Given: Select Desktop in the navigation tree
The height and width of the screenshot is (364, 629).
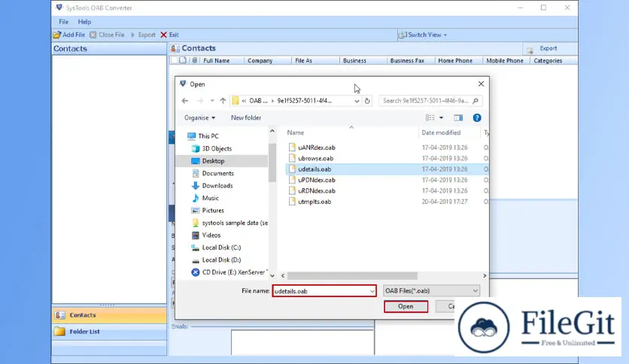Looking at the screenshot, I should click(x=222, y=161).
